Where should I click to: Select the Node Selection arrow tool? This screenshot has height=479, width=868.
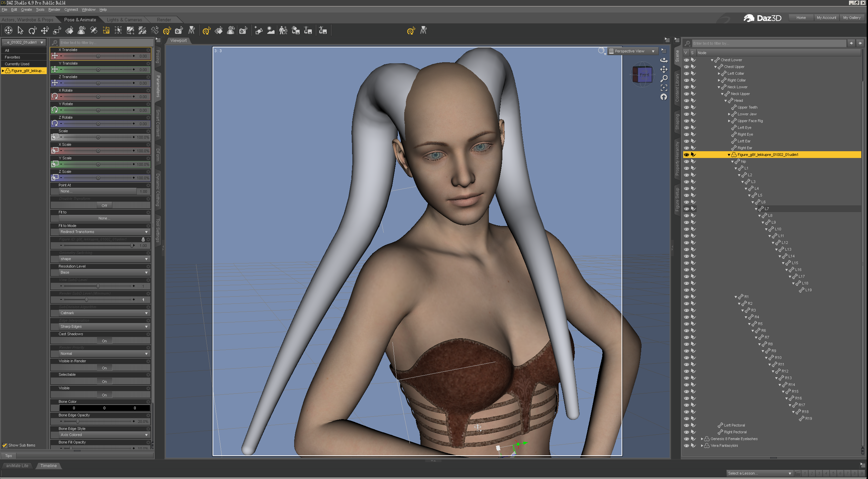pos(20,31)
